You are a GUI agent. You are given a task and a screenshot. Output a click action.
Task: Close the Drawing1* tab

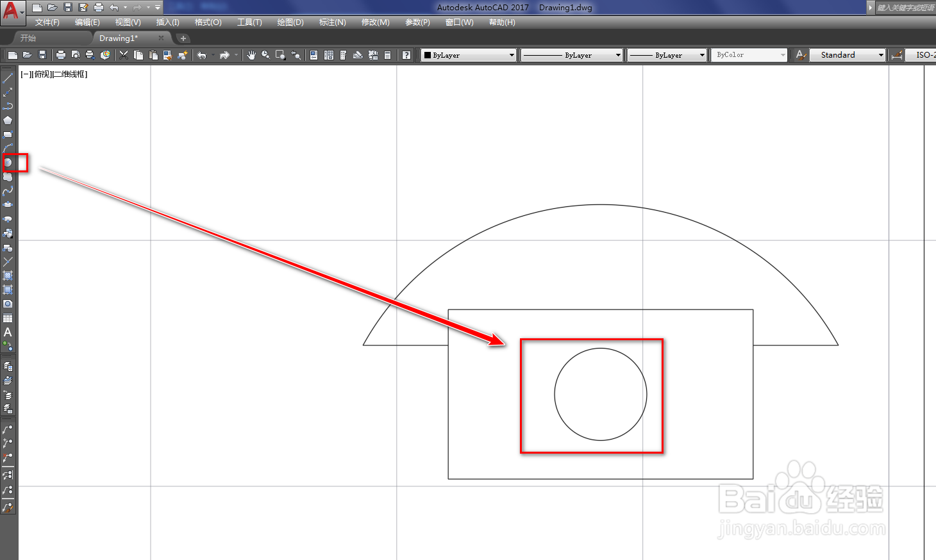[161, 38]
